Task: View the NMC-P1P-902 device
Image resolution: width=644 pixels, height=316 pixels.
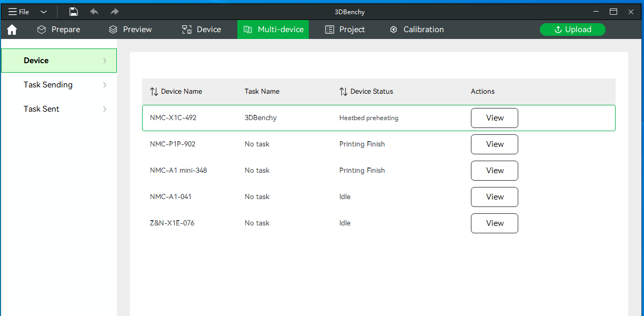Action: (495, 144)
